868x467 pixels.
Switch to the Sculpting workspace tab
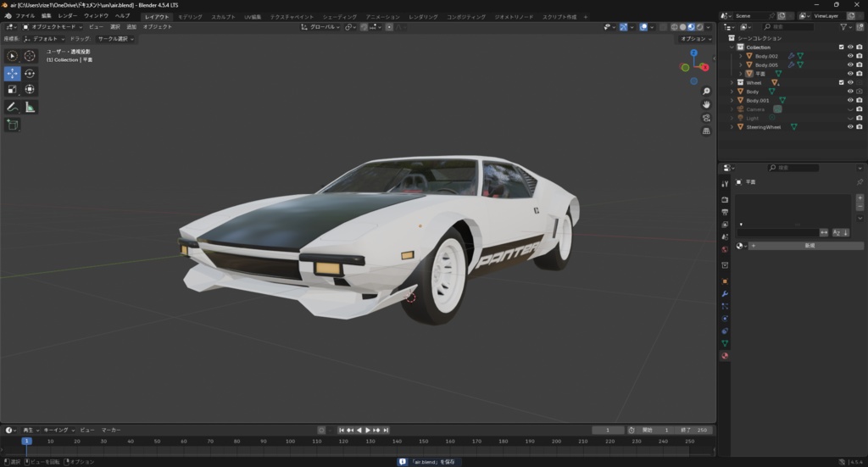pyautogui.click(x=223, y=17)
